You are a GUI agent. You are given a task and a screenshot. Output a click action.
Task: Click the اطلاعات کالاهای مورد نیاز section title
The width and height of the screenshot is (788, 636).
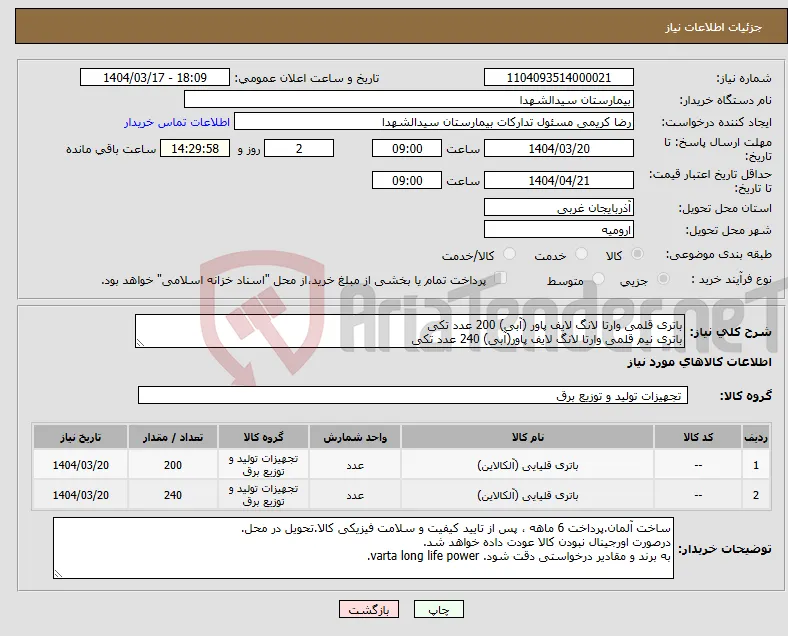pos(699,362)
